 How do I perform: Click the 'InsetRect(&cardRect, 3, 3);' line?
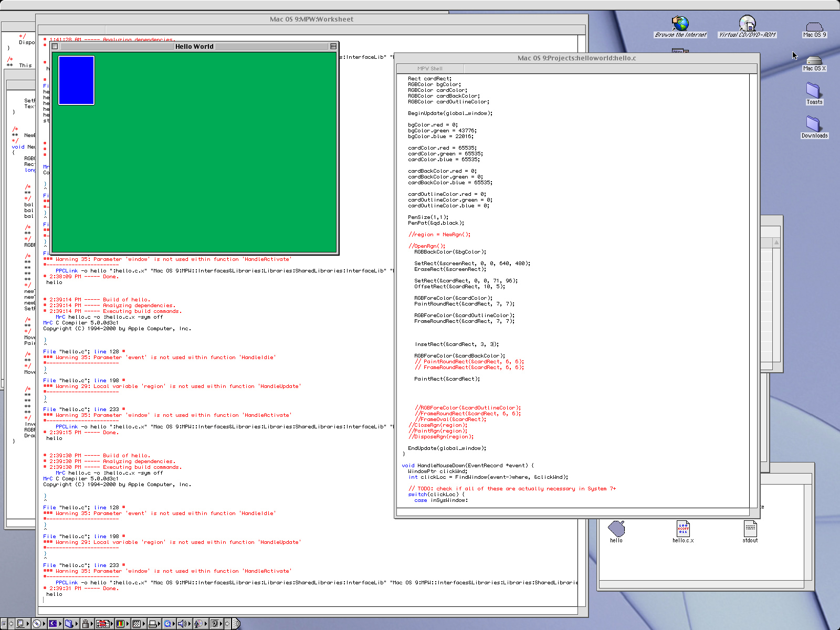coord(457,344)
